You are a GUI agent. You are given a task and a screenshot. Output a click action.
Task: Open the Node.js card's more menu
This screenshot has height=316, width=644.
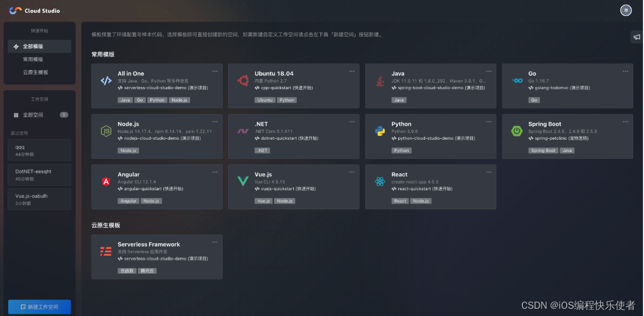tap(215, 122)
